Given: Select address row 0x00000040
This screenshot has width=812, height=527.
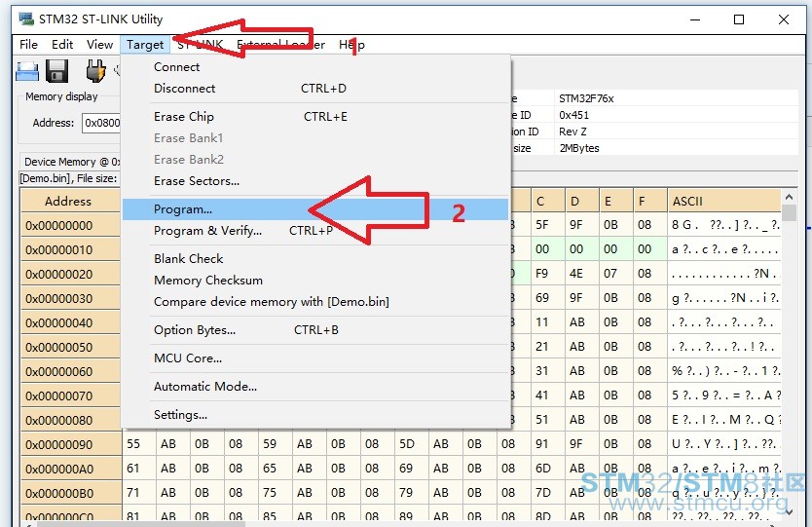Looking at the screenshot, I should coord(70,322).
